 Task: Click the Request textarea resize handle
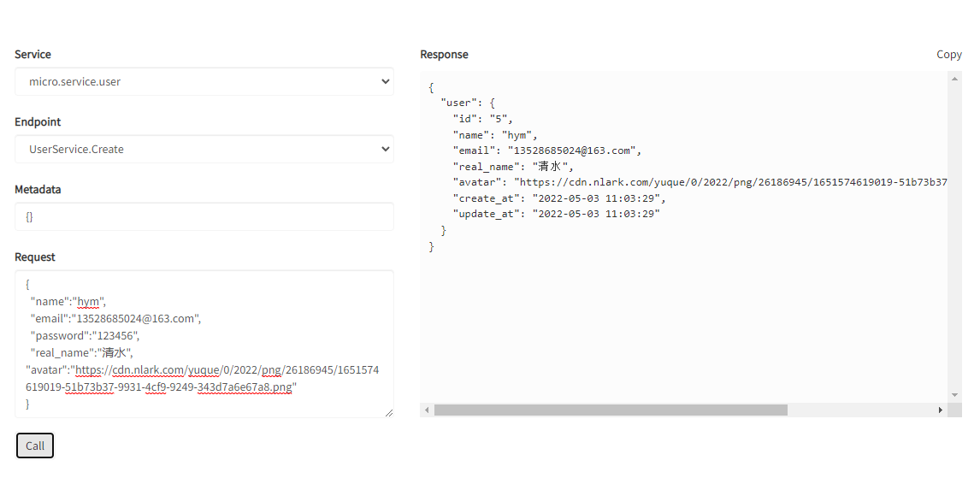[x=389, y=413]
